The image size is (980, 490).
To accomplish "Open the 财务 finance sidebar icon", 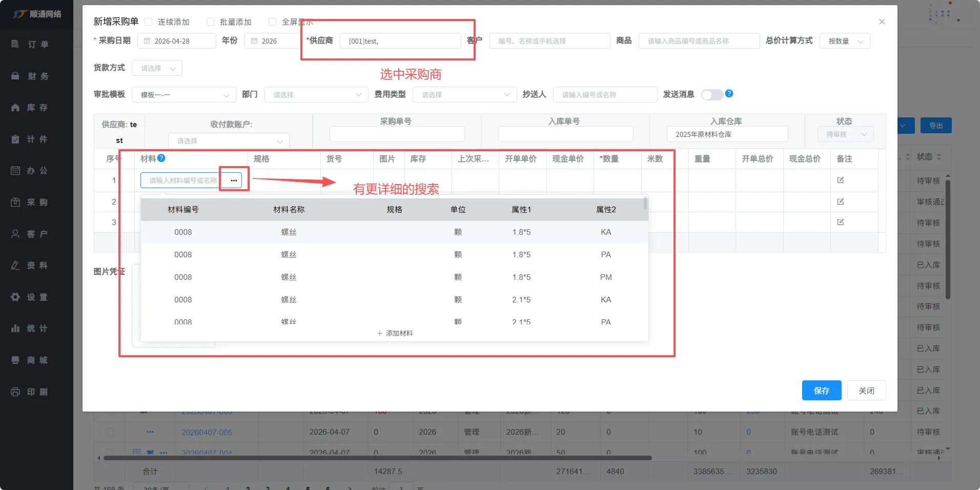I will [x=15, y=76].
